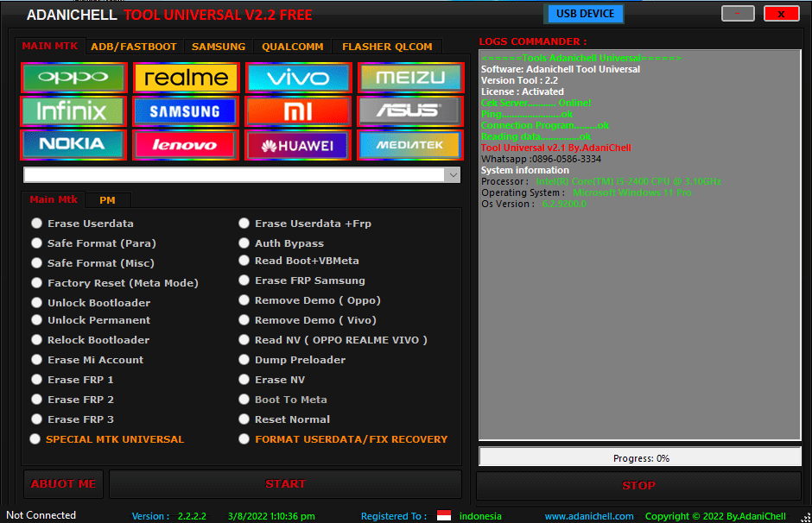Open the model selection dropdown

pyautogui.click(x=452, y=174)
